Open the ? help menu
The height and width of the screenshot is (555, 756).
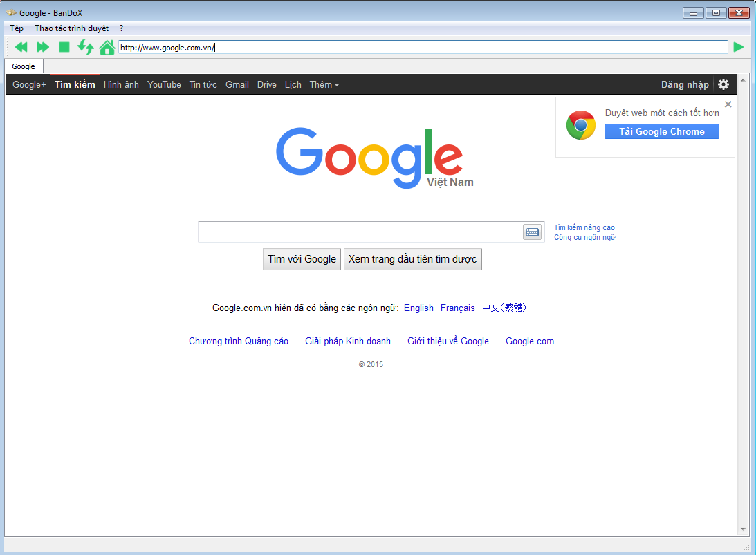point(121,28)
